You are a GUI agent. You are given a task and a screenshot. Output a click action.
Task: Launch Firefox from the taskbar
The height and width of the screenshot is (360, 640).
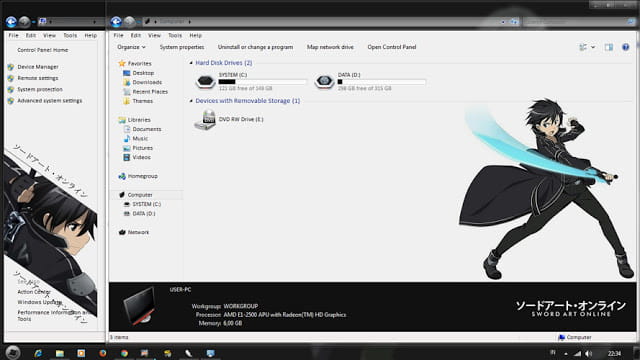pos(102,353)
